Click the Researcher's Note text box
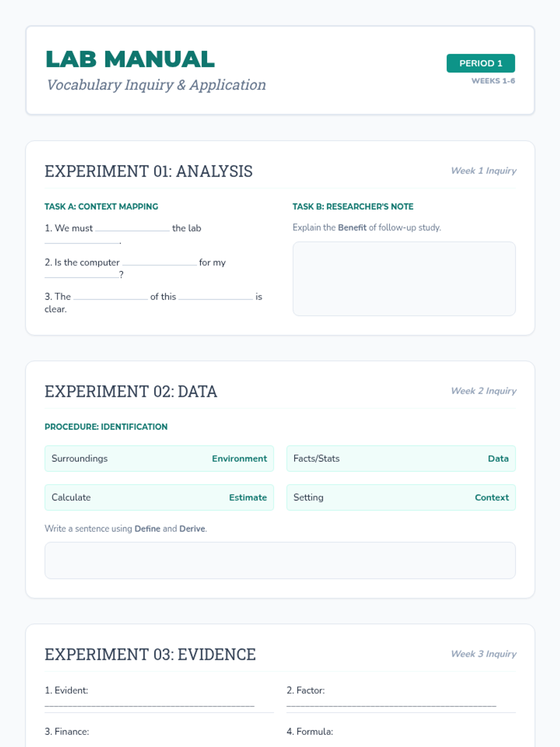This screenshot has height=747, width=560. pos(404,279)
